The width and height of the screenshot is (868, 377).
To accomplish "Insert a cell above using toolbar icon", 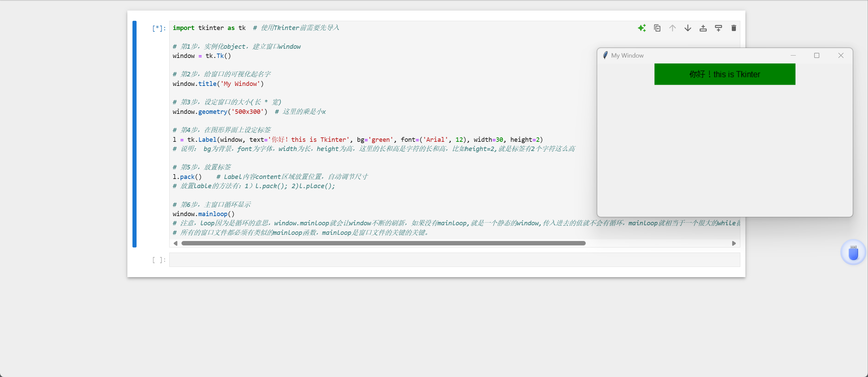I will [703, 28].
